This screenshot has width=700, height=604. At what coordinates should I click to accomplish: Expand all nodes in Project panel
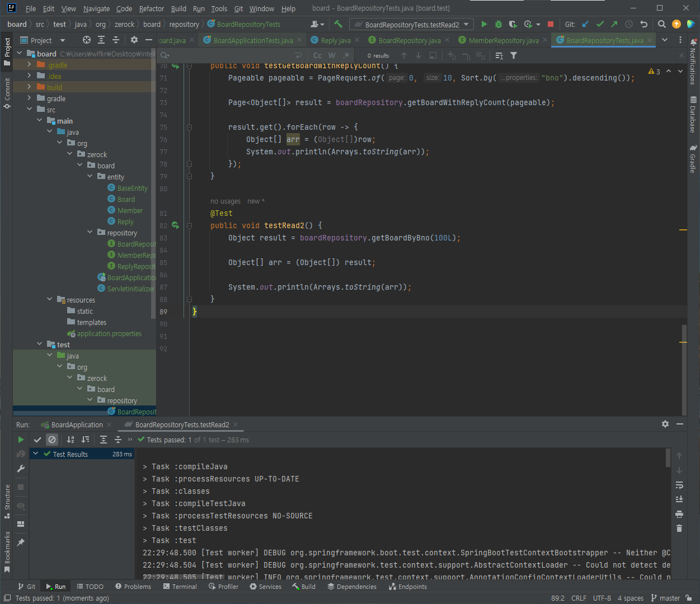101,40
